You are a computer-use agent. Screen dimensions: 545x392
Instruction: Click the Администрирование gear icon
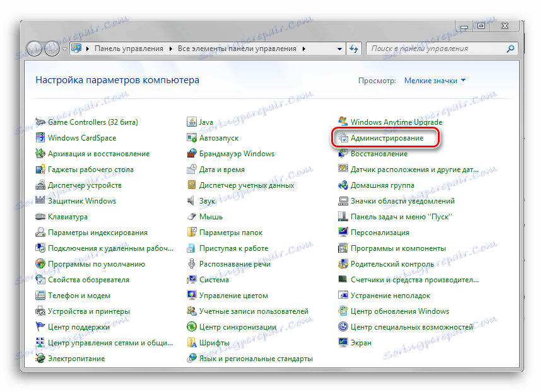(x=343, y=138)
